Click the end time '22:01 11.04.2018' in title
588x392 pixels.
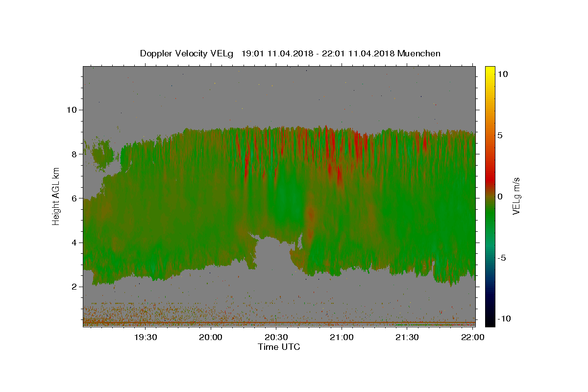[x=358, y=53]
